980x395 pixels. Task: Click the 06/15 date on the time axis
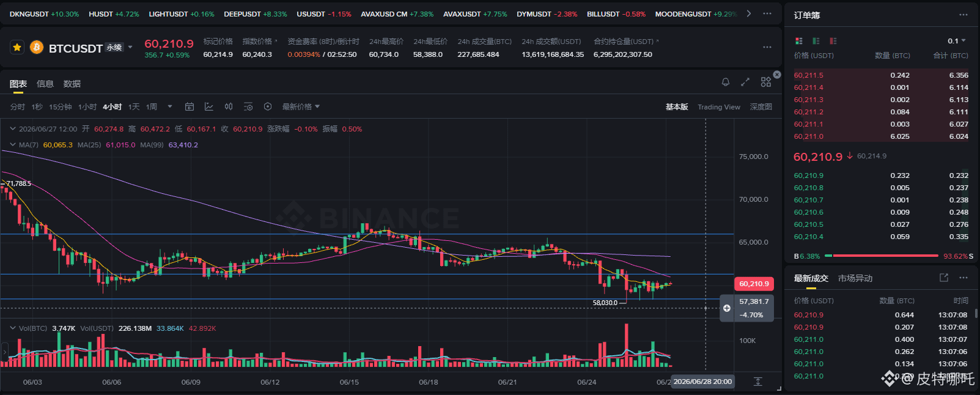click(x=349, y=382)
